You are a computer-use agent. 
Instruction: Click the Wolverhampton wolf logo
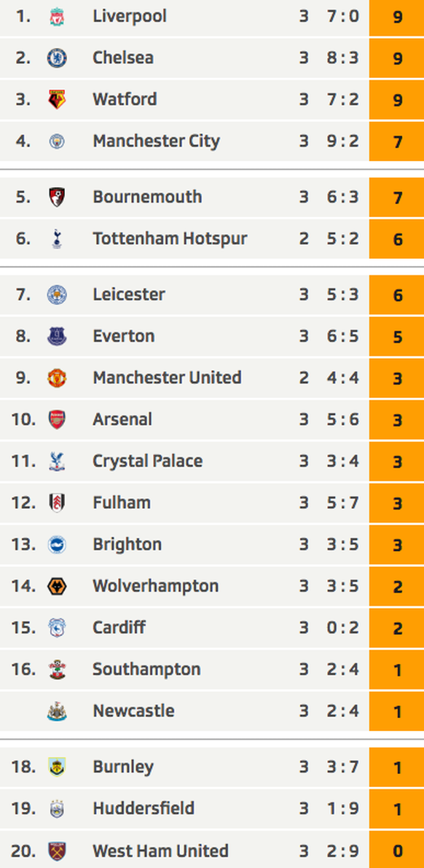pyautogui.click(x=57, y=586)
